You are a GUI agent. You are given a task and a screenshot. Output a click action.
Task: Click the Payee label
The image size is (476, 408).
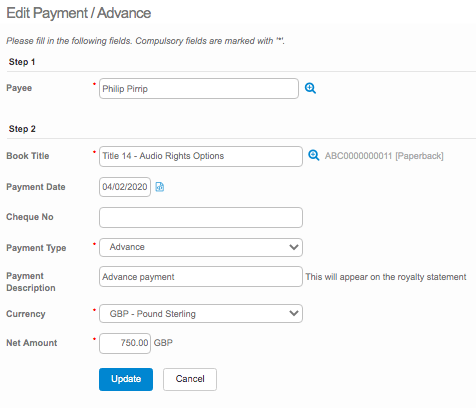tap(19, 88)
